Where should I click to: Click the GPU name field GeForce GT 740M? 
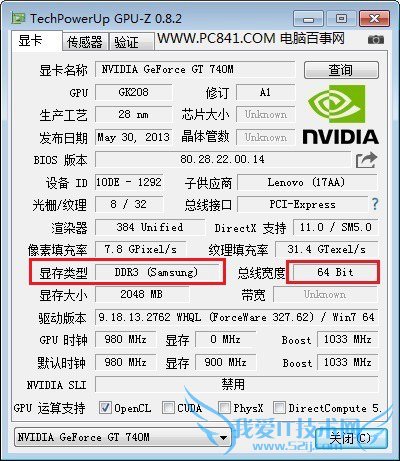click(x=195, y=69)
